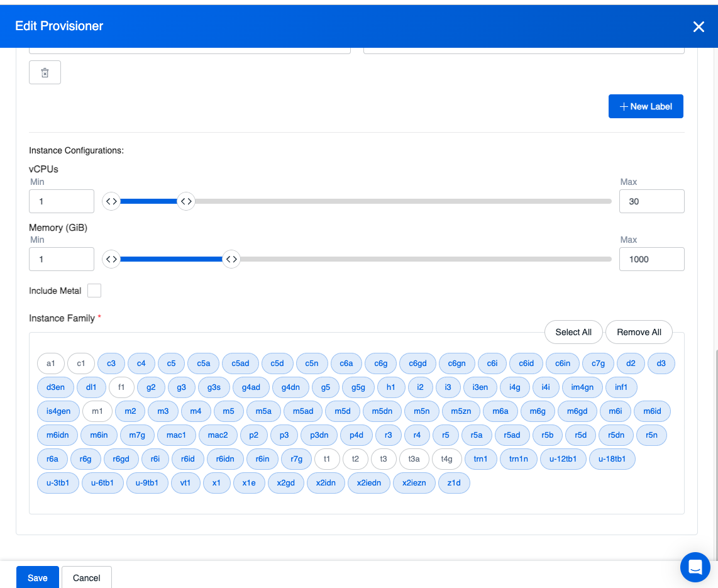Deselect the c3 instance family
Image resolution: width=718 pixels, height=588 pixels.
(x=111, y=363)
